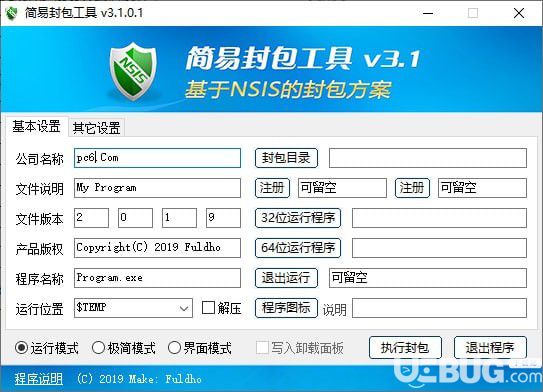Click the 退出程序 button

click(490, 347)
